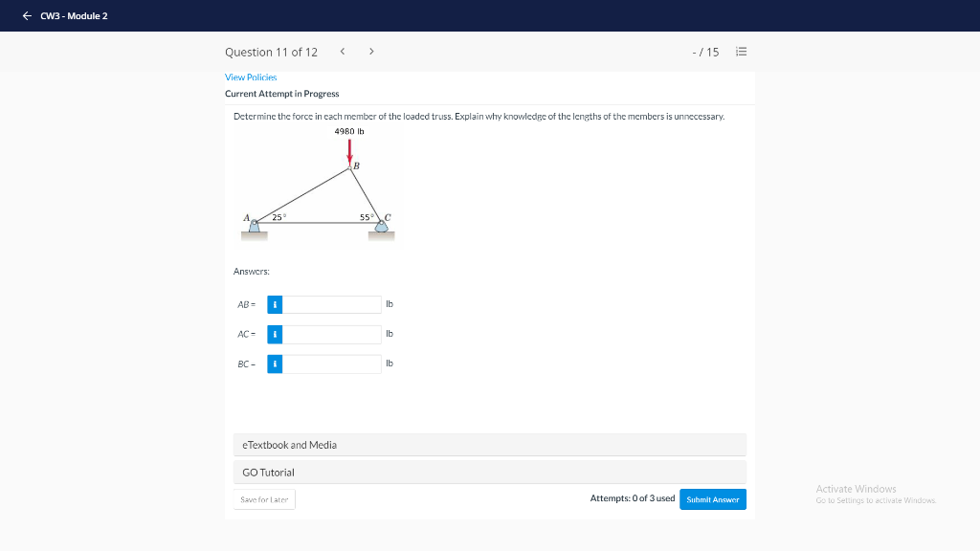The width and height of the screenshot is (980, 551).
Task: Go to previous question with left chevron
Action: [x=343, y=51]
